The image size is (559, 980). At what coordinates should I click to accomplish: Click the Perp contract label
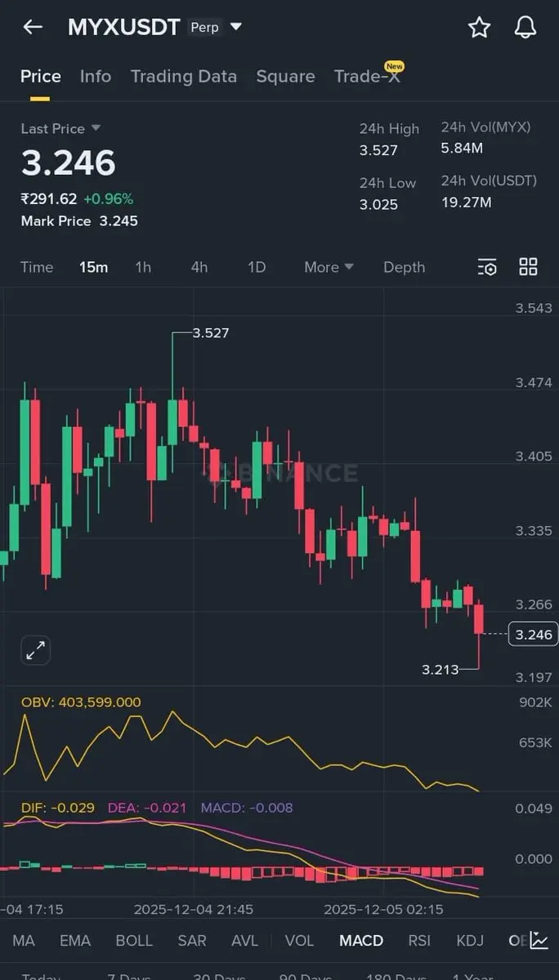pyautogui.click(x=204, y=27)
